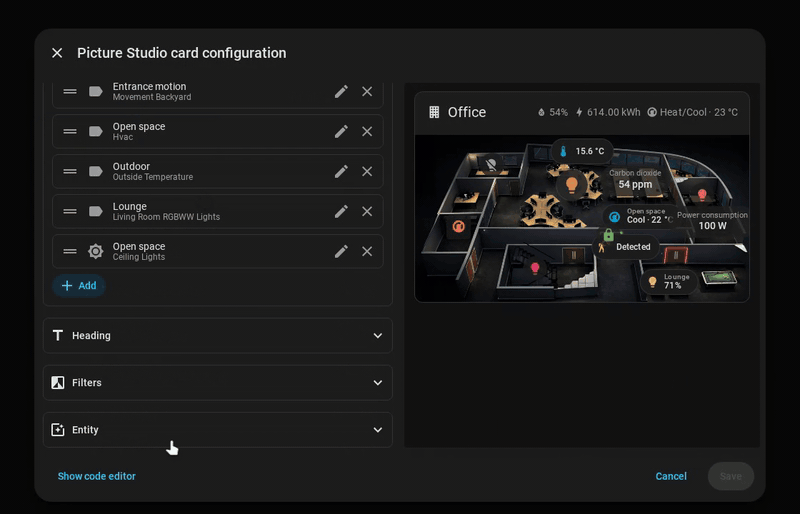Image resolution: width=800 pixels, height=514 pixels.
Task: Click the Entity section icon
Action: pyautogui.click(x=58, y=430)
